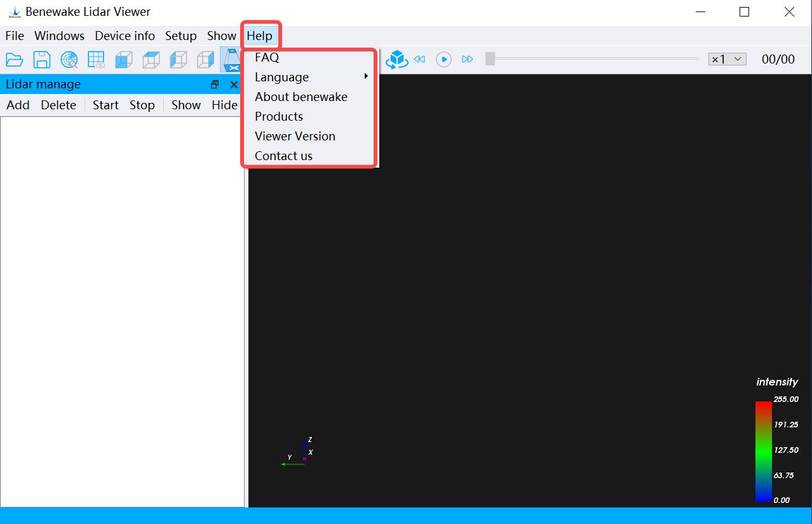The height and width of the screenshot is (524, 812).
Task: Open the Windows menu
Action: click(60, 36)
